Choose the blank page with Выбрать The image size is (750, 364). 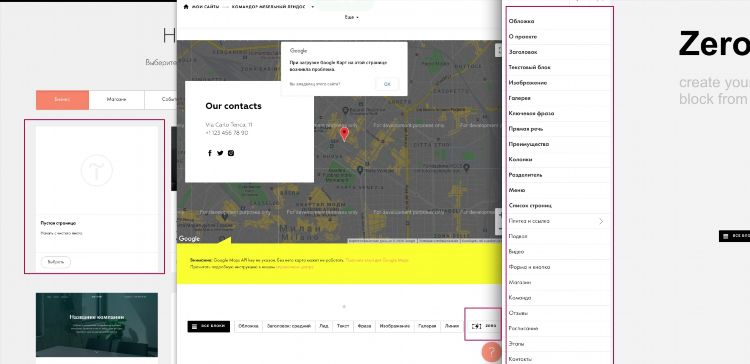(55, 262)
